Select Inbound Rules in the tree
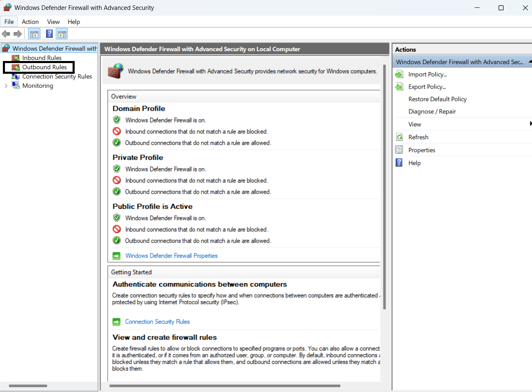The width and height of the screenshot is (532, 392). [42, 58]
